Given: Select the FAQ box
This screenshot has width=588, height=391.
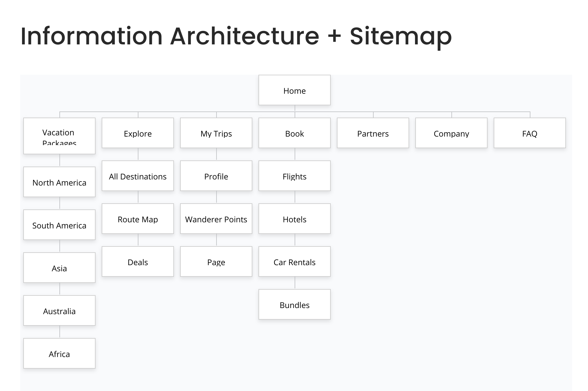Looking at the screenshot, I should click(x=530, y=133).
